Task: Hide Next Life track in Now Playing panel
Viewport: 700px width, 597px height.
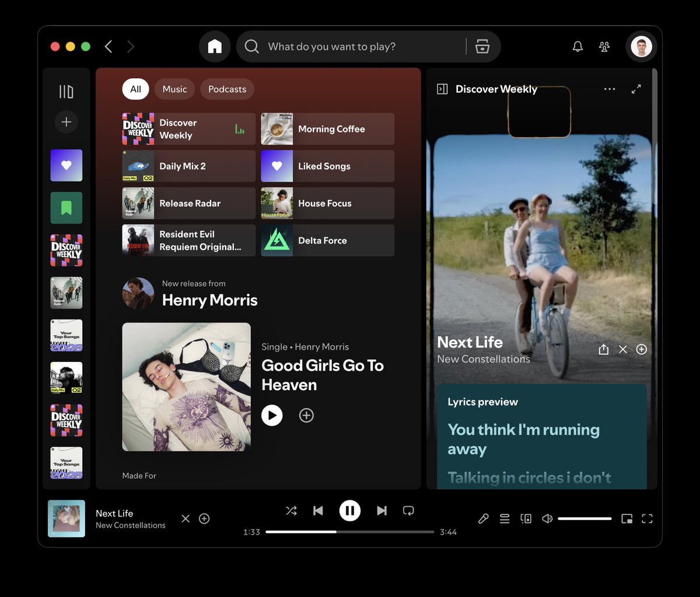Action: coord(623,349)
